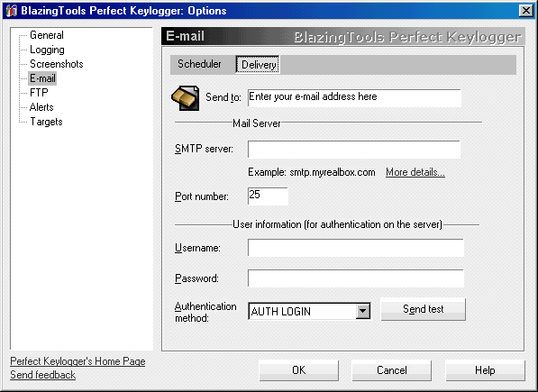Select Logging in the options tree

[x=47, y=50]
